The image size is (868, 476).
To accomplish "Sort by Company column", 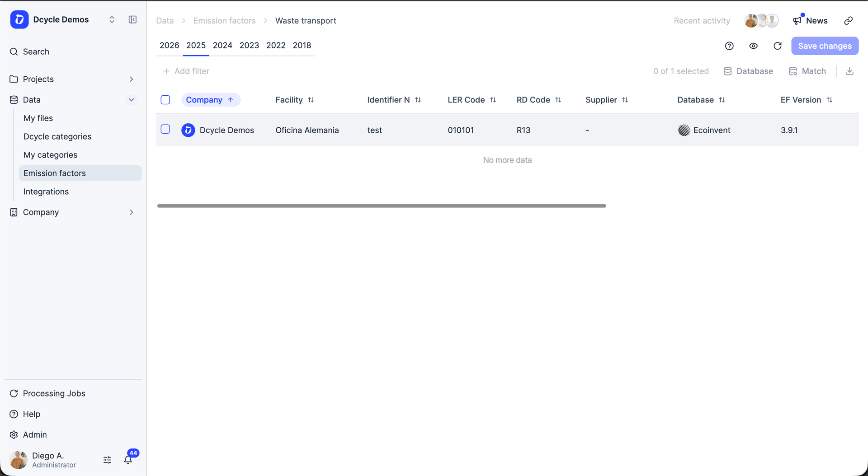I will (x=211, y=100).
